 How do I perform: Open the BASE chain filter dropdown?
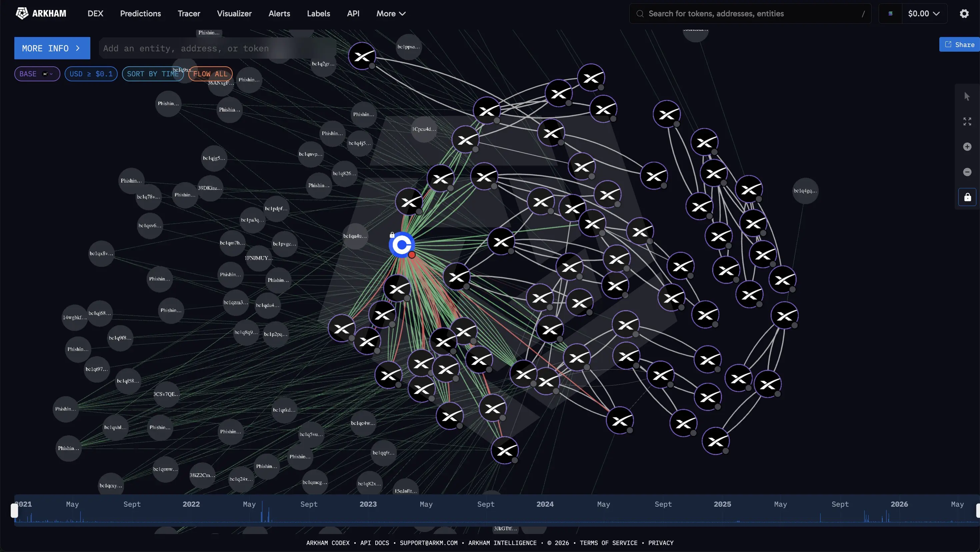(x=37, y=74)
